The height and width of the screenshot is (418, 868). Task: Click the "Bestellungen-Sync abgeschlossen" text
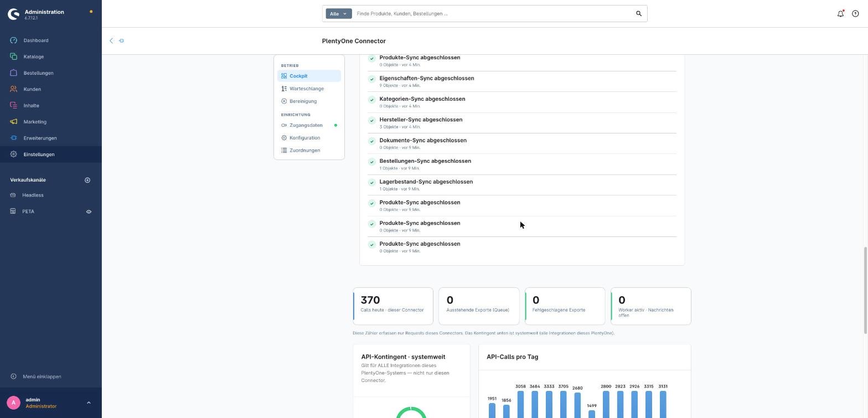[x=425, y=161]
